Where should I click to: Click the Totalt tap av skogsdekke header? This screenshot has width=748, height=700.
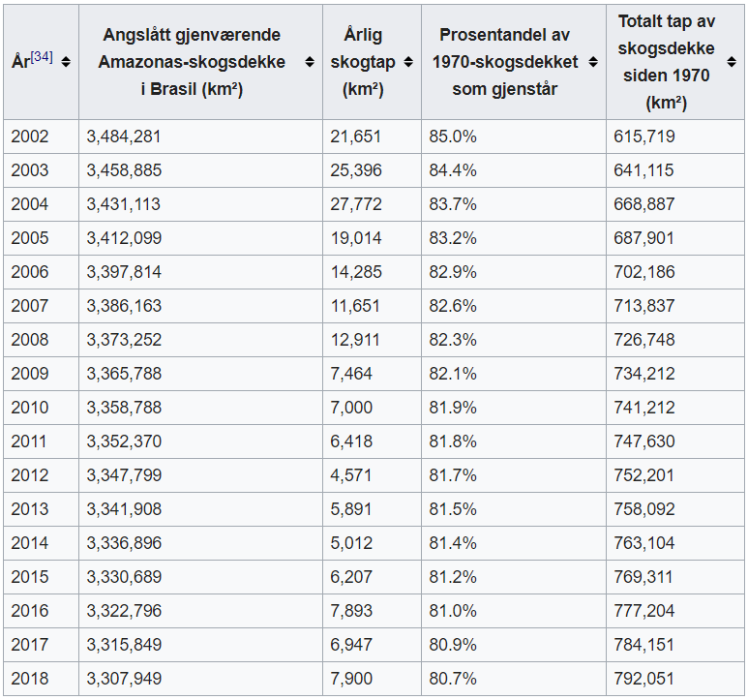coord(665,62)
